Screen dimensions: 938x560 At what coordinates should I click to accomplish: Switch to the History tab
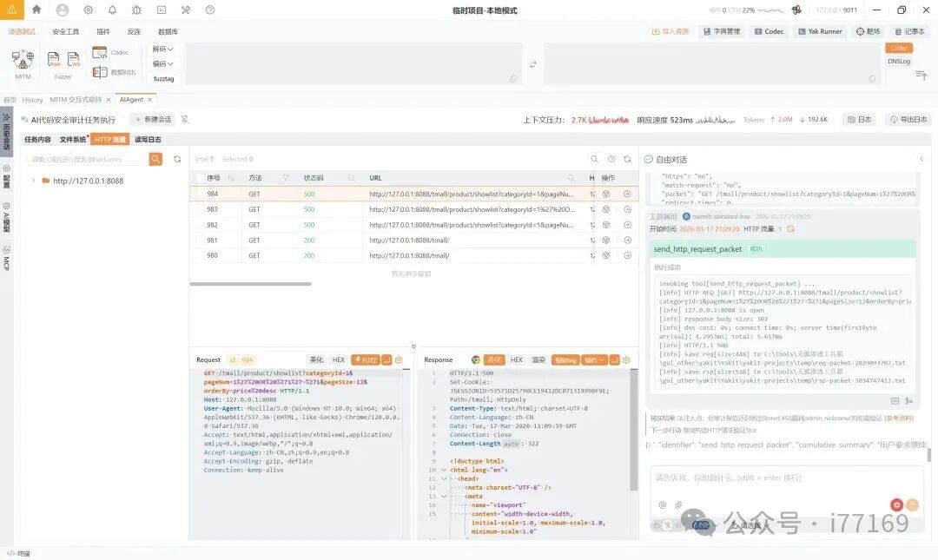point(32,100)
